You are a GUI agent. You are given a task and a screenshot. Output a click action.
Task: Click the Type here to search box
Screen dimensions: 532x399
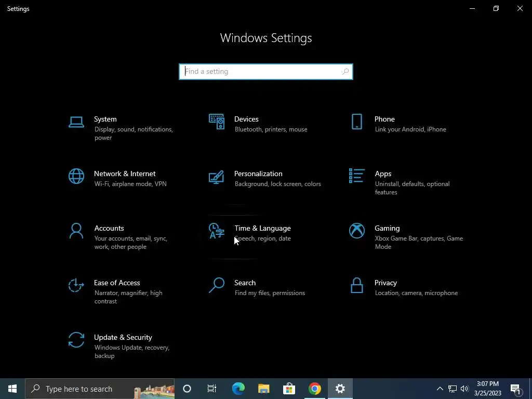click(x=100, y=389)
